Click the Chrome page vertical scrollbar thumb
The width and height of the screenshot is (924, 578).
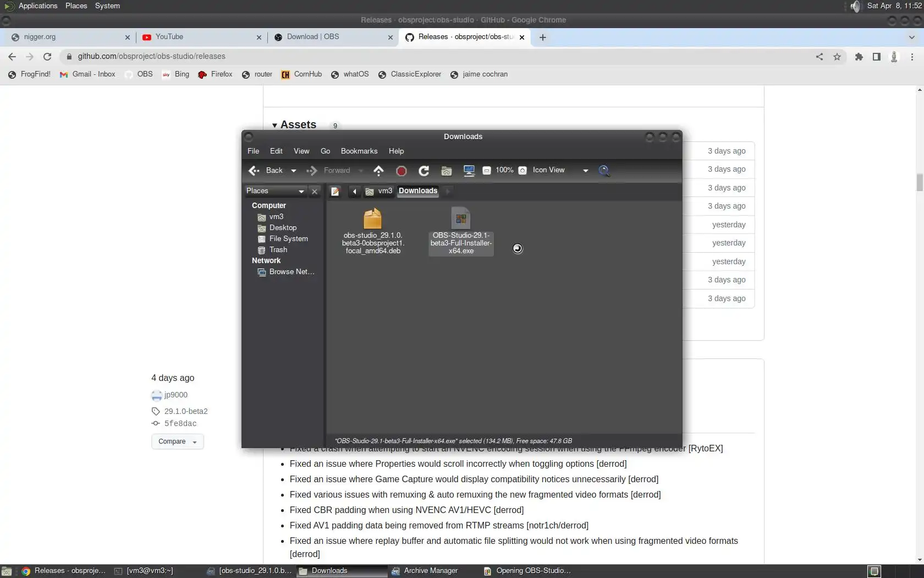(x=920, y=182)
